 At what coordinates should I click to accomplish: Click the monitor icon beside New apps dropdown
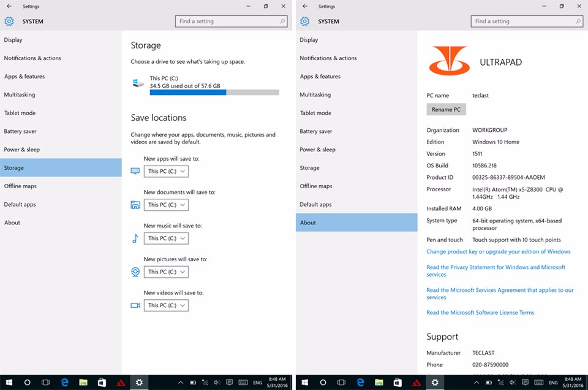[135, 171]
